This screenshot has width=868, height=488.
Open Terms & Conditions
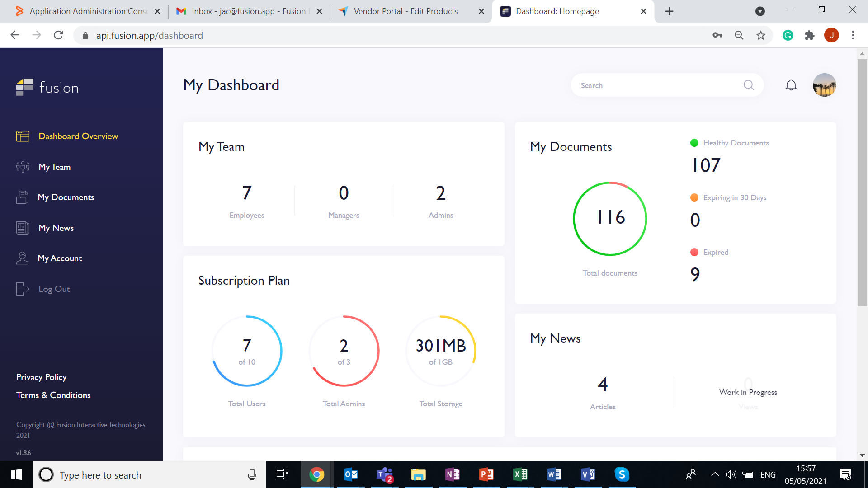(53, 395)
